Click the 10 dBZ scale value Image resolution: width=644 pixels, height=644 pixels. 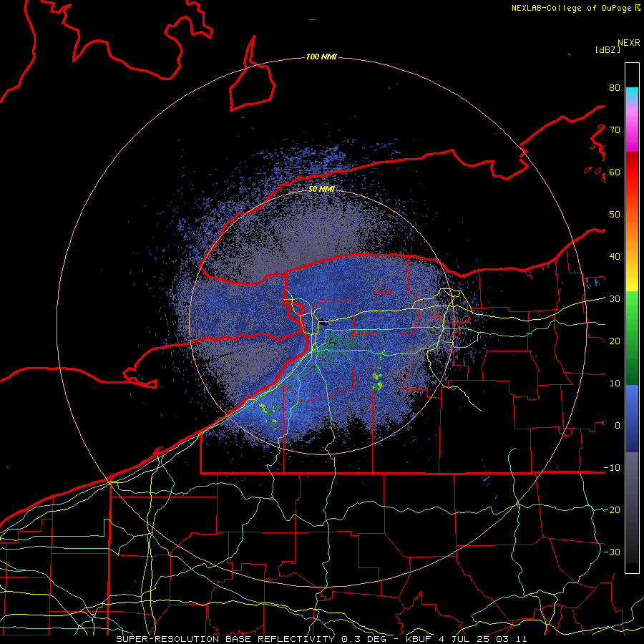point(615,384)
